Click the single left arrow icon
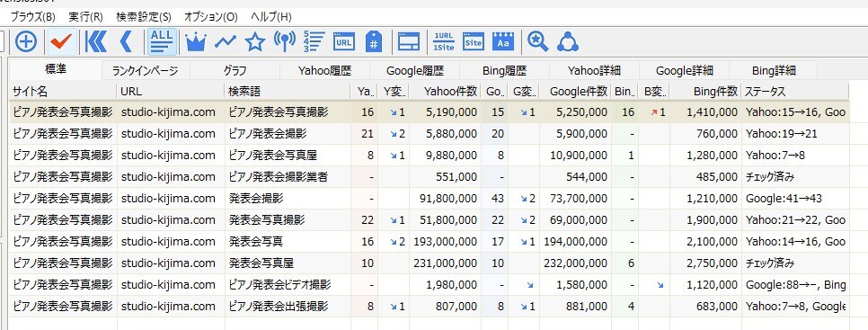Screen dimensions: 868x330 point(126,41)
